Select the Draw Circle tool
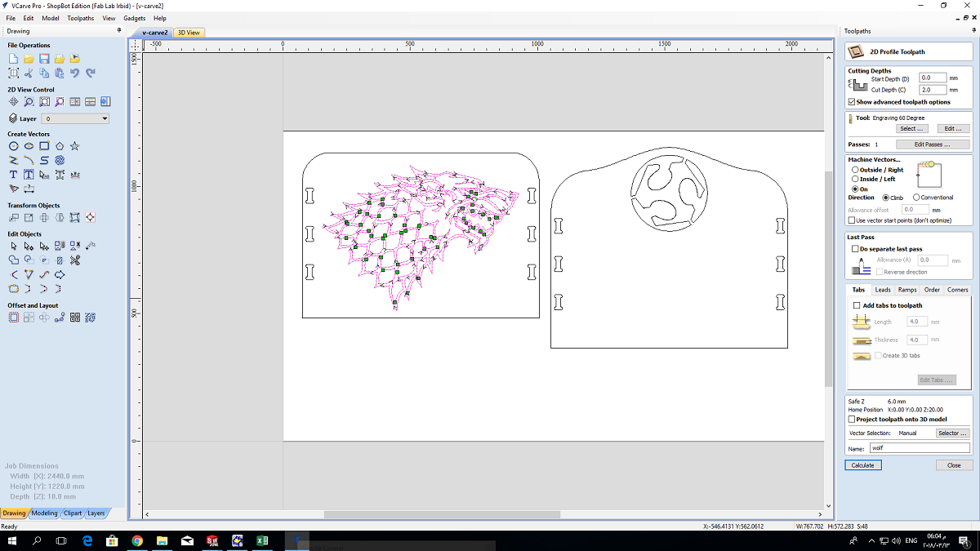Viewport: 980px width, 551px height. [13, 146]
